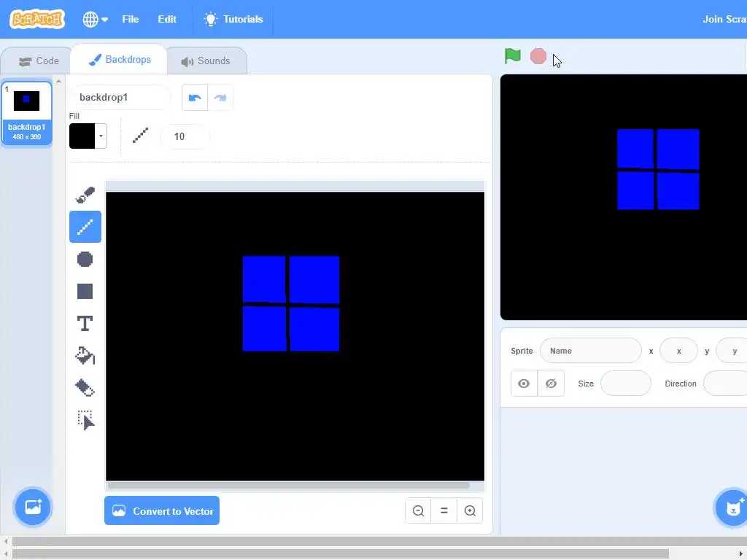Click the sprite Direction field
The image size is (747, 560).
pyautogui.click(x=725, y=384)
